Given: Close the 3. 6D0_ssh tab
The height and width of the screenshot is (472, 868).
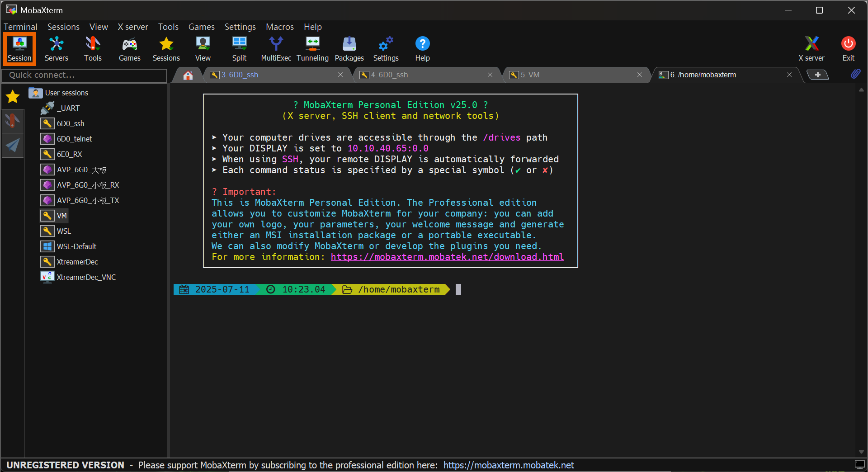Looking at the screenshot, I should (x=340, y=75).
